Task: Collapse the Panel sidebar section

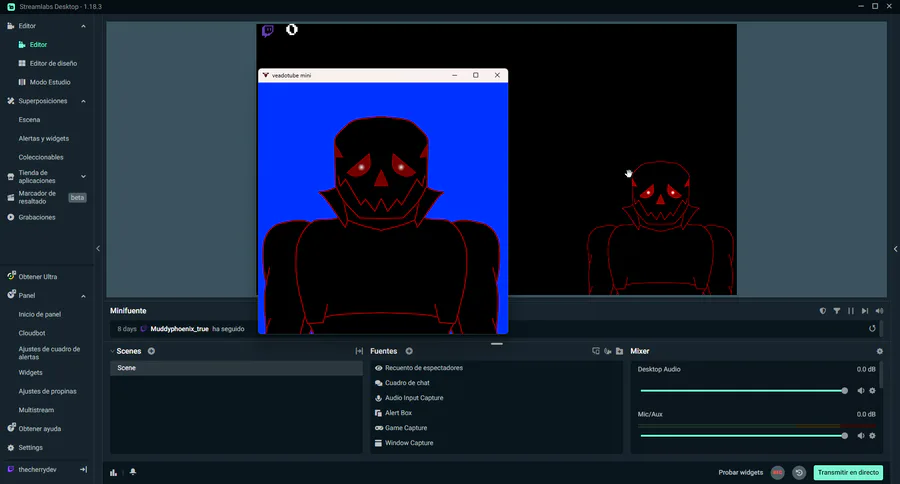Action: pos(83,296)
